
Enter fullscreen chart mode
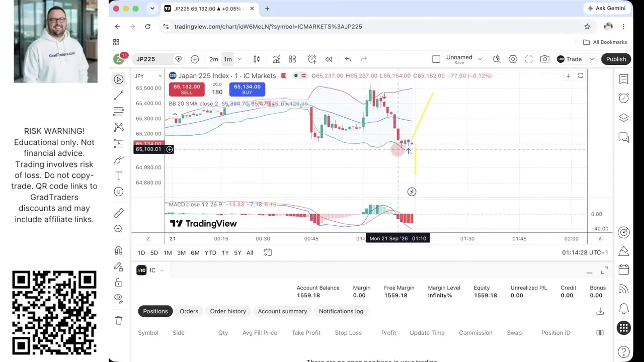(x=529, y=59)
